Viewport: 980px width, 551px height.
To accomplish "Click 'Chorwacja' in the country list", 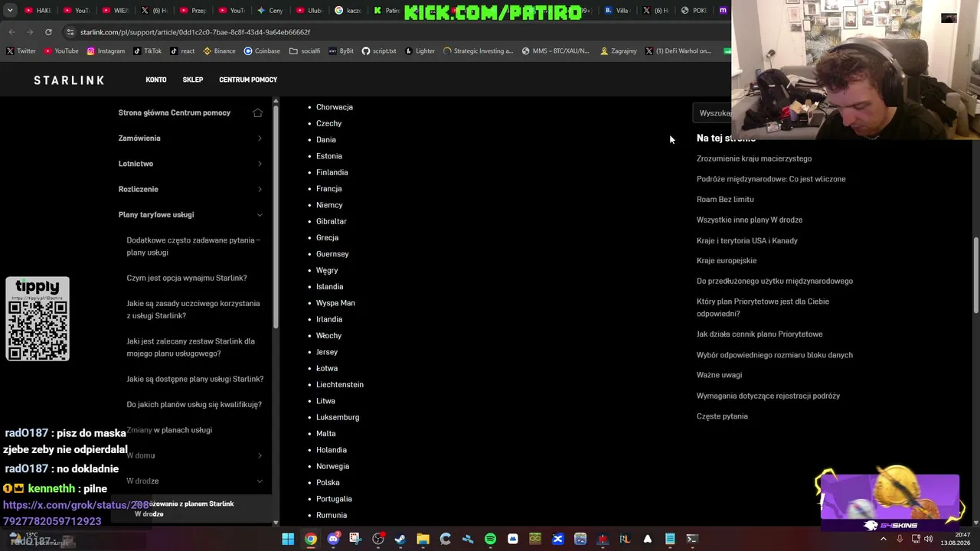I will tap(335, 107).
